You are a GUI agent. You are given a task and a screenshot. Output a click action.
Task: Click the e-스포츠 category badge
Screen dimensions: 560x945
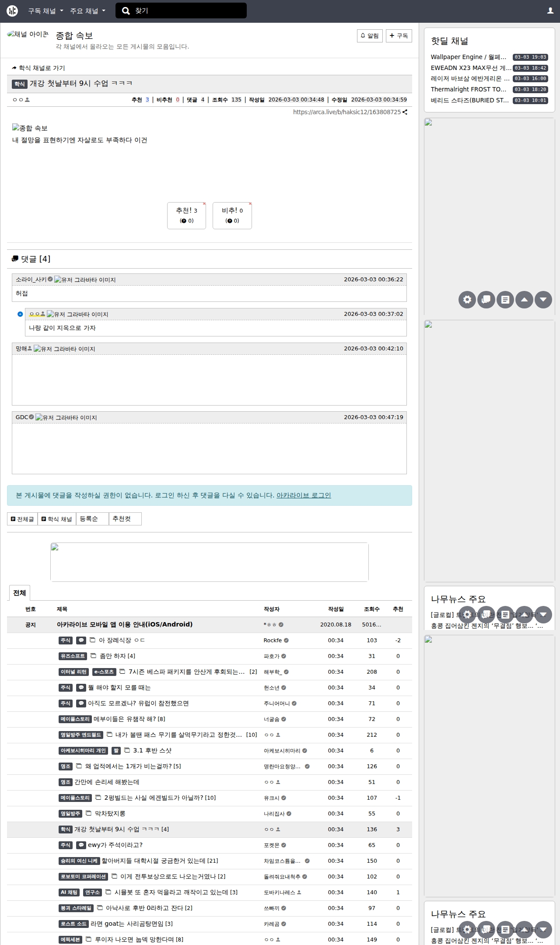click(x=104, y=672)
